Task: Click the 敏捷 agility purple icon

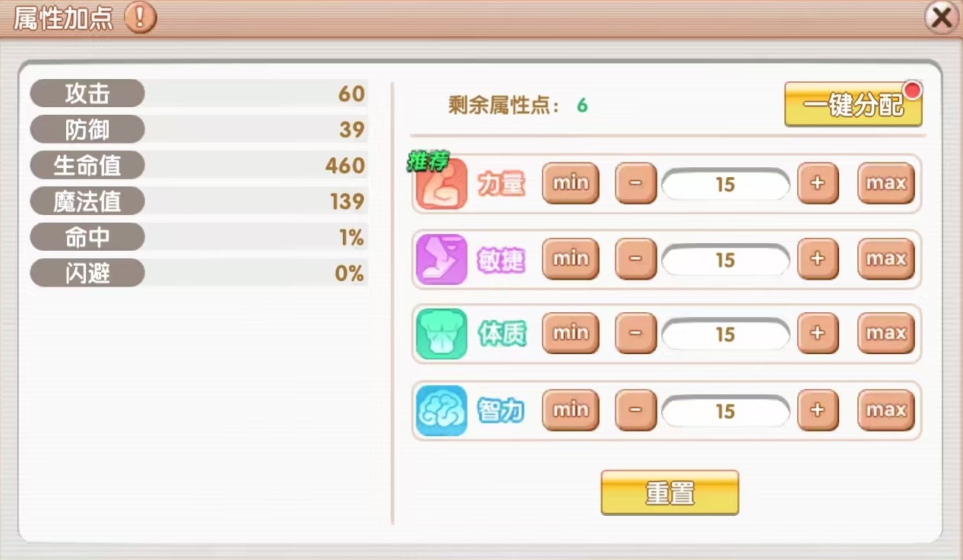Action: click(x=442, y=259)
